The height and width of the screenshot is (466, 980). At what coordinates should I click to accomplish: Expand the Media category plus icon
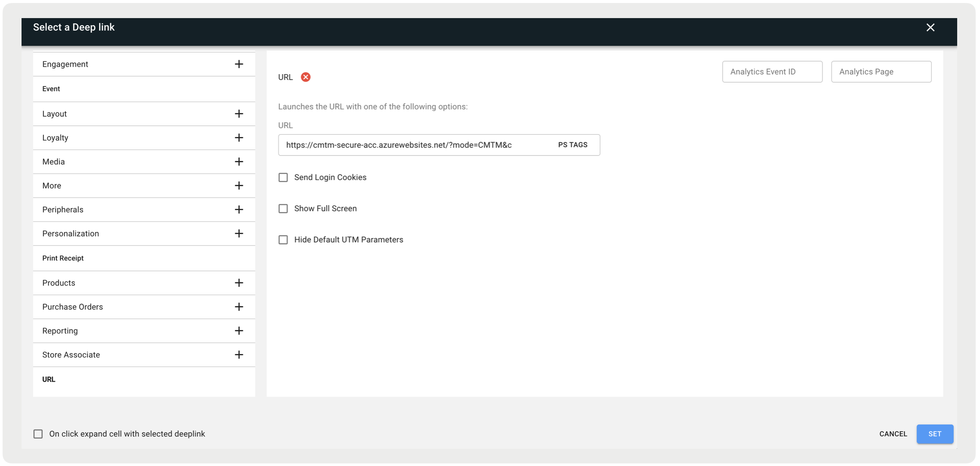coord(239,162)
